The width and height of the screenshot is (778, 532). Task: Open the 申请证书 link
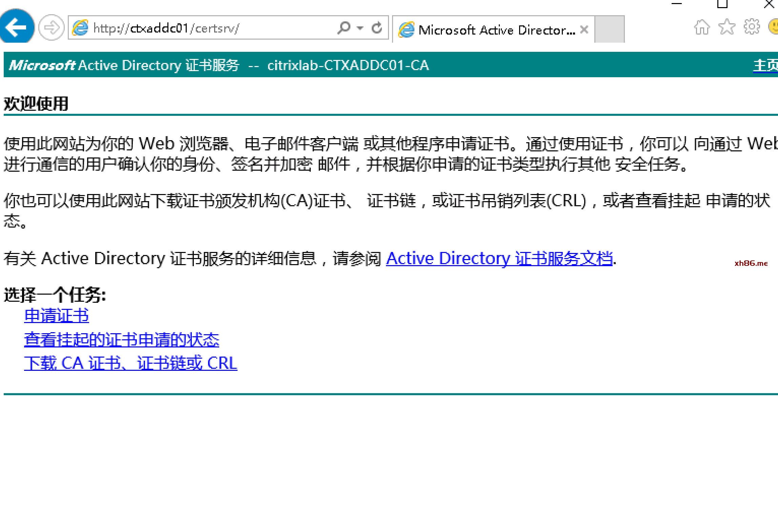click(x=57, y=316)
